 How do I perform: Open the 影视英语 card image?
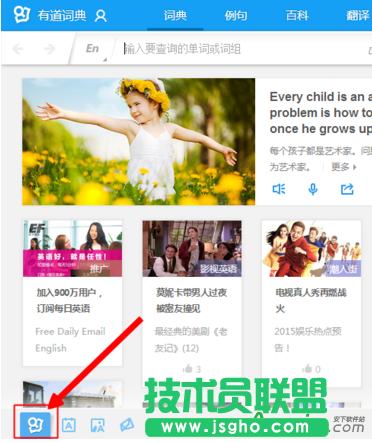point(192,248)
